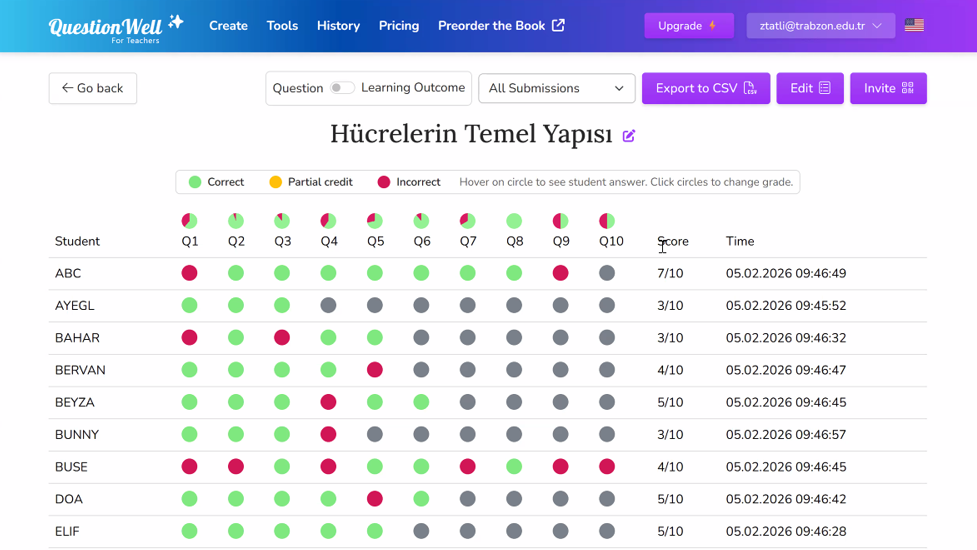Click the Q4 pie chart icon
This screenshot has width=977, height=550.
click(328, 221)
